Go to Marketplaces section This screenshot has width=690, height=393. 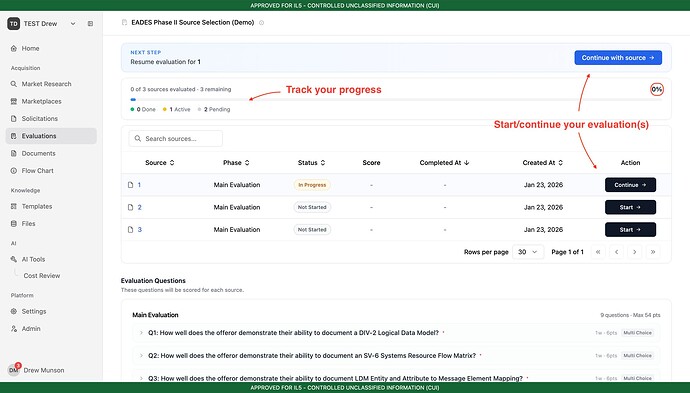51,101
